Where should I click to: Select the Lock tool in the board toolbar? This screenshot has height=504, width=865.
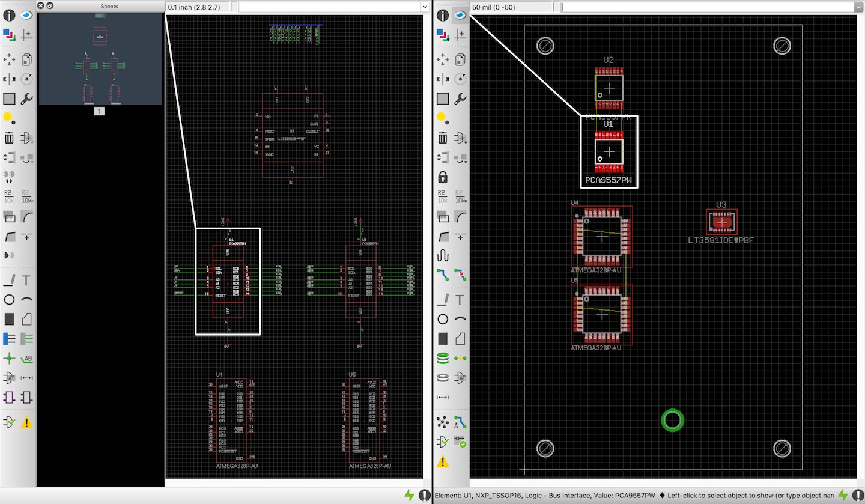pos(443,177)
